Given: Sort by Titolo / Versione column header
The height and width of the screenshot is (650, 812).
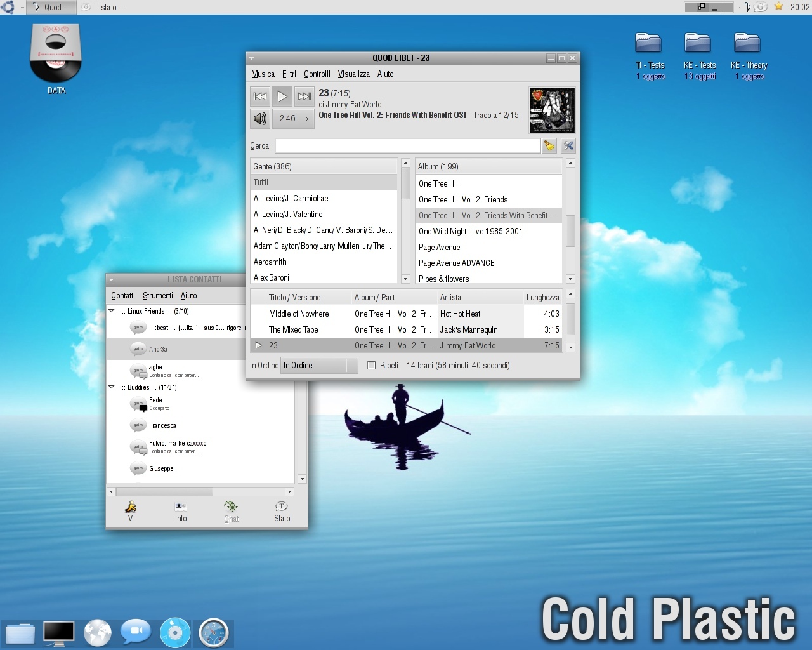Looking at the screenshot, I should click(x=309, y=297).
